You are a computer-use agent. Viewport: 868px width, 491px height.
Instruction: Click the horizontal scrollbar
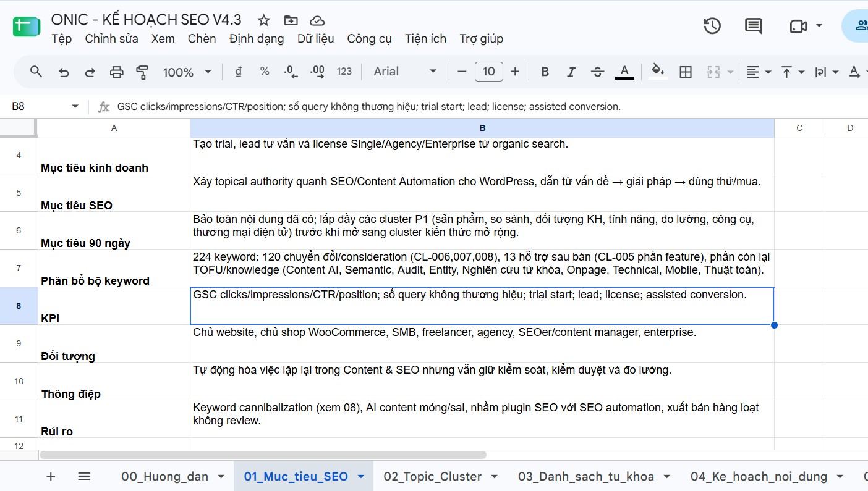263,455
